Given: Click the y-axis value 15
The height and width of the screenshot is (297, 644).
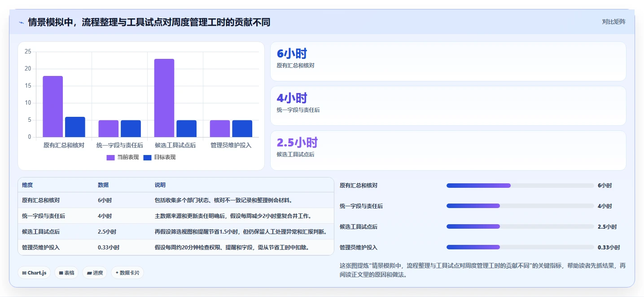Looking at the screenshot, I should point(28,86).
